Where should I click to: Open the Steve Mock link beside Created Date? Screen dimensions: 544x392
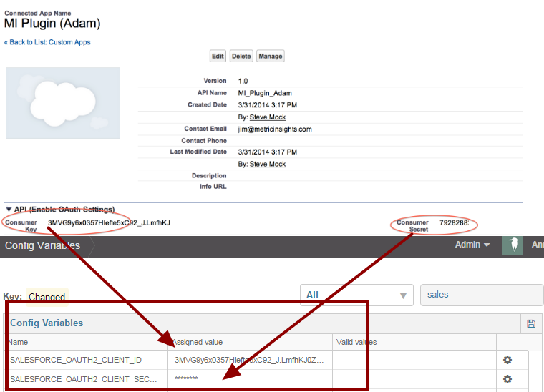(268, 117)
